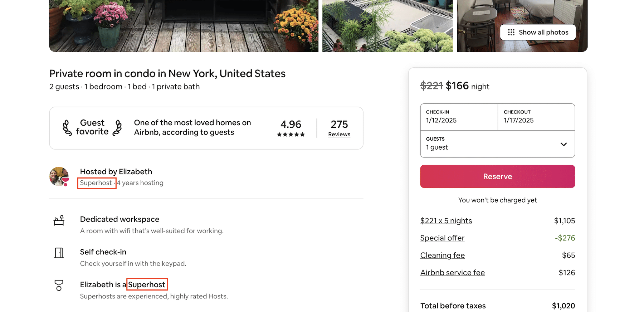The width and height of the screenshot is (644, 312).
Task: Click the Show all photos grid icon
Action: pos(511,32)
